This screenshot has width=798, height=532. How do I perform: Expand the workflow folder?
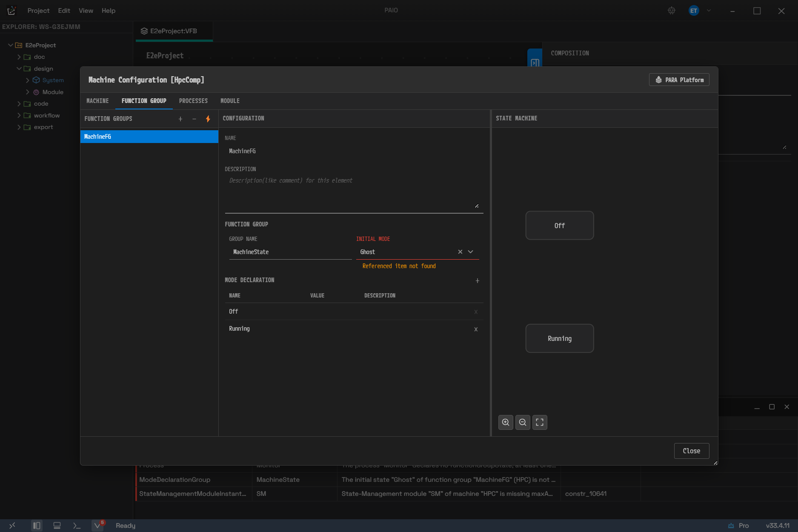point(19,115)
